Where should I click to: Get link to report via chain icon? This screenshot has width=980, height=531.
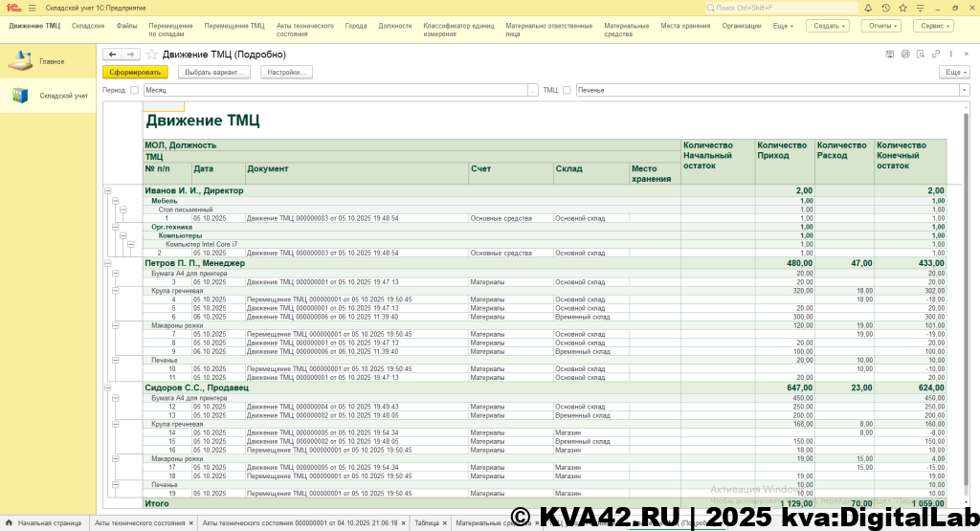point(936,55)
